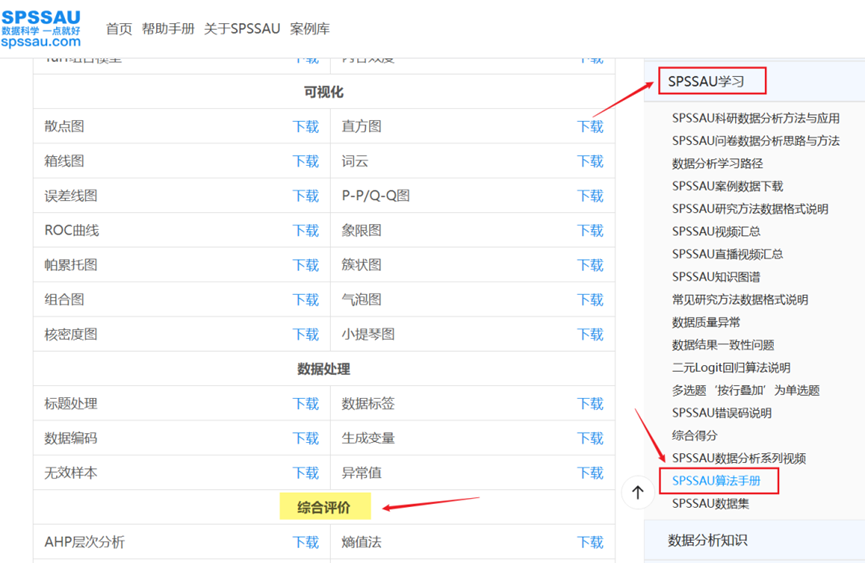Click the 小提琴图 table cell text

(368, 335)
